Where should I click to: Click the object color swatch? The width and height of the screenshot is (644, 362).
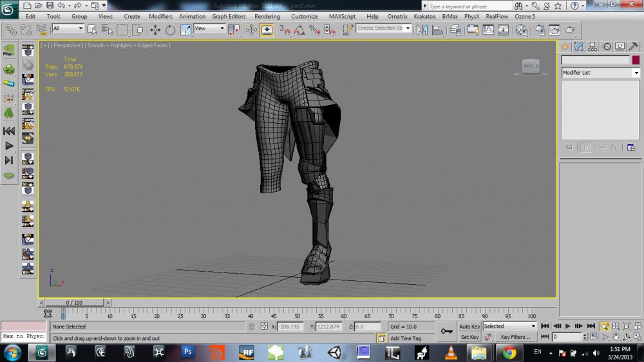(x=636, y=60)
